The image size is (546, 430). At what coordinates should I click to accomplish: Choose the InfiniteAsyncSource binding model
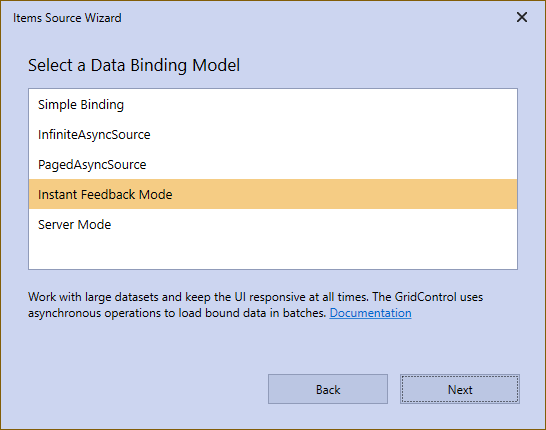tap(273, 134)
